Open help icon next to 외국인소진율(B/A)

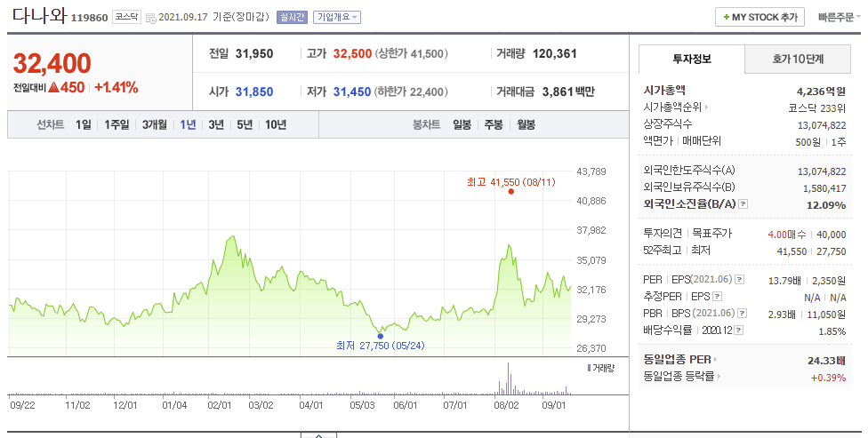coord(743,204)
